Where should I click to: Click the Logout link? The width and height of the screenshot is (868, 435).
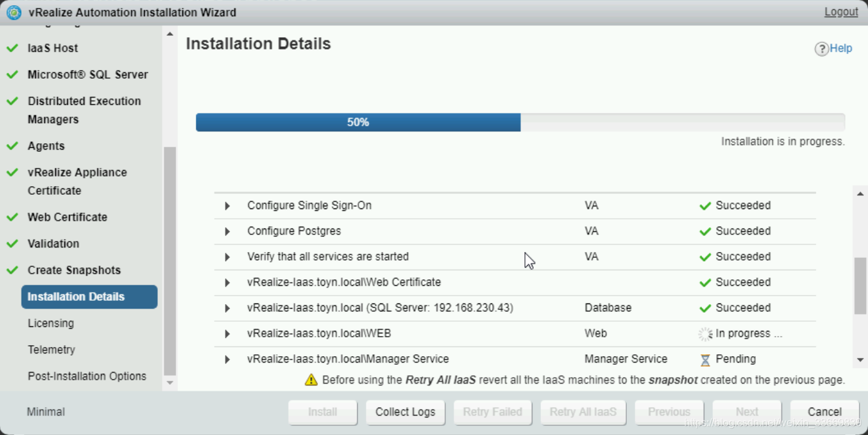pos(841,12)
